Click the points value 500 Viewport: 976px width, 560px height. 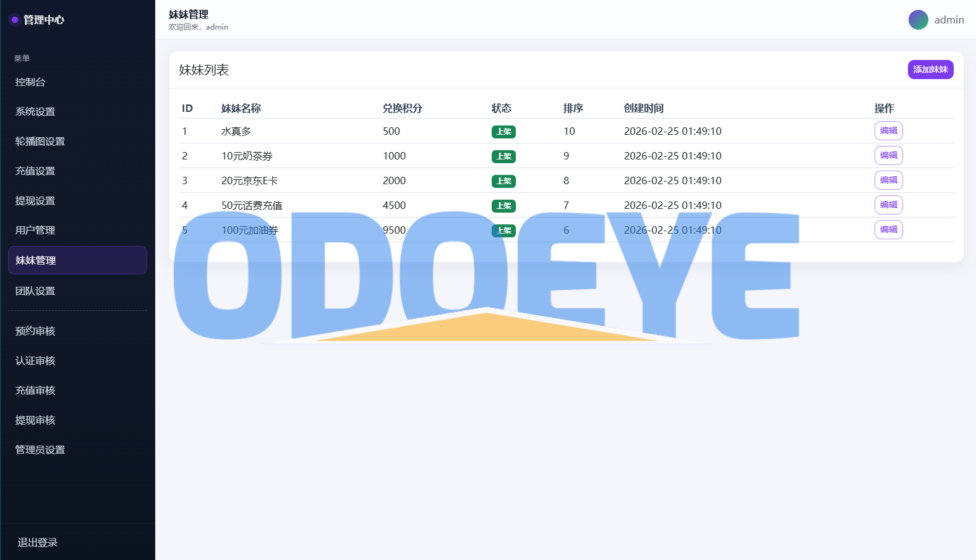tap(392, 131)
